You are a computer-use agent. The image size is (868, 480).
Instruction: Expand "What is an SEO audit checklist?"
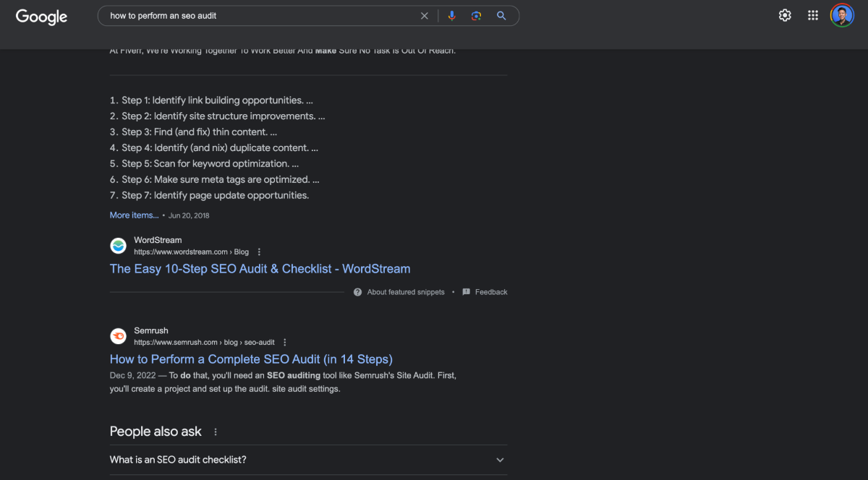click(x=308, y=460)
